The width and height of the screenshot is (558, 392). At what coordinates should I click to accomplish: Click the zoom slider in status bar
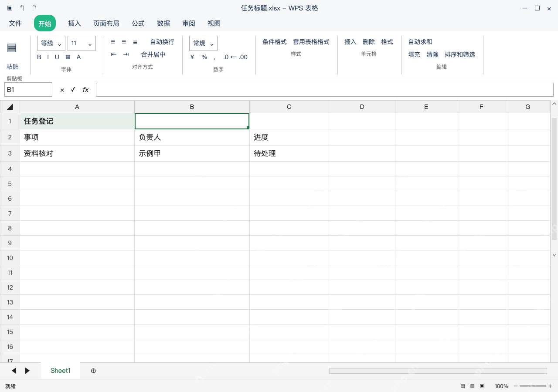pyautogui.click(x=533, y=386)
